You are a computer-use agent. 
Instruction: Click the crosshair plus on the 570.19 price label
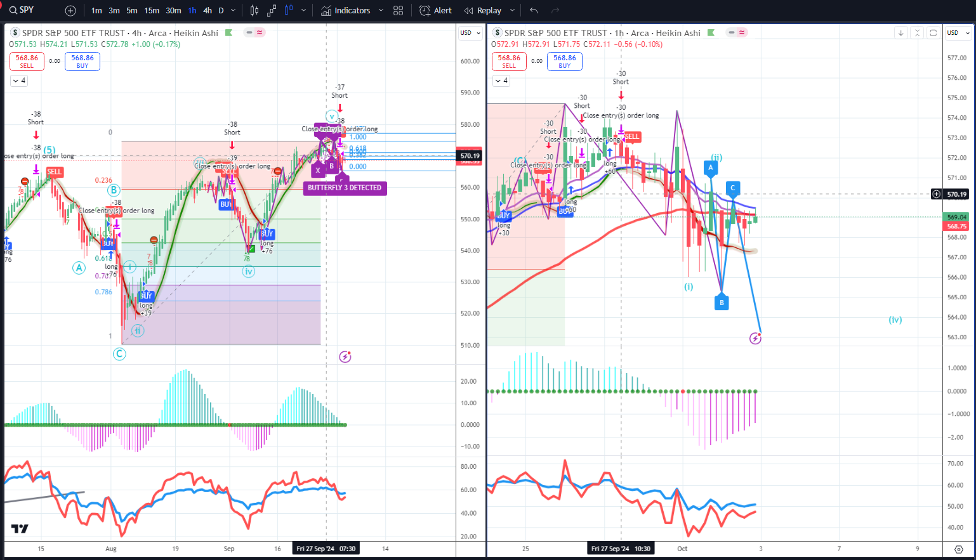coord(936,194)
